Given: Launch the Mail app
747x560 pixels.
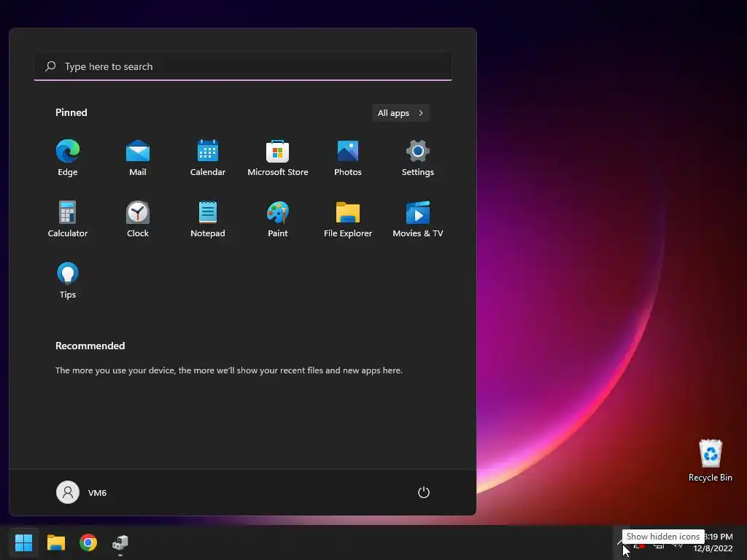Looking at the screenshot, I should pyautogui.click(x=138, y=157).
